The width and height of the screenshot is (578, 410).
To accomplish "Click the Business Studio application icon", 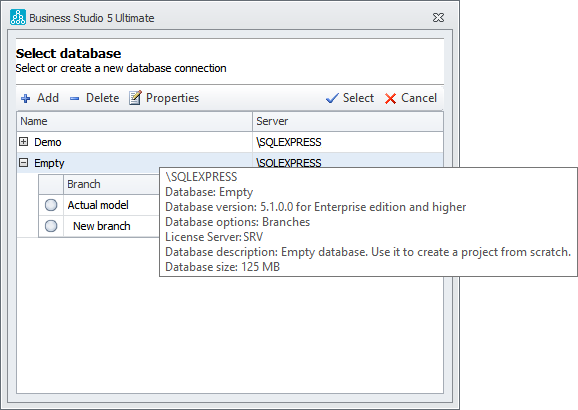I will point(18,17).
